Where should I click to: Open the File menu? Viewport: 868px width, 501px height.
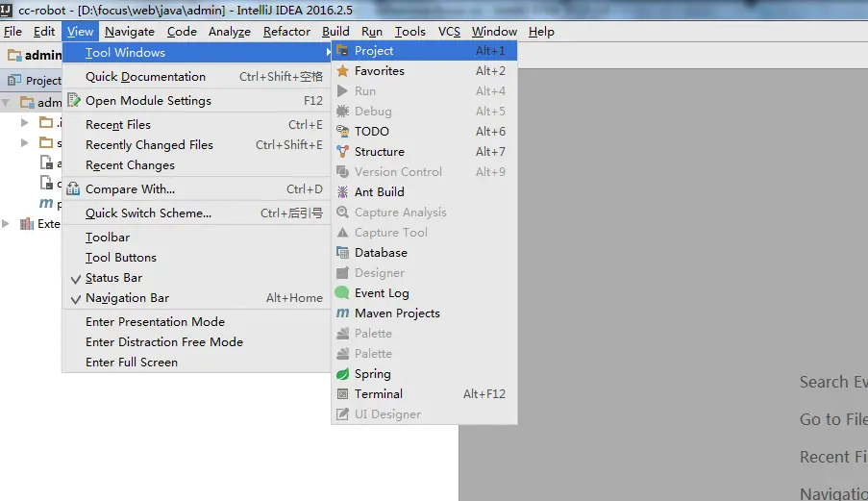pyautogui.click(x=12, y=32)
